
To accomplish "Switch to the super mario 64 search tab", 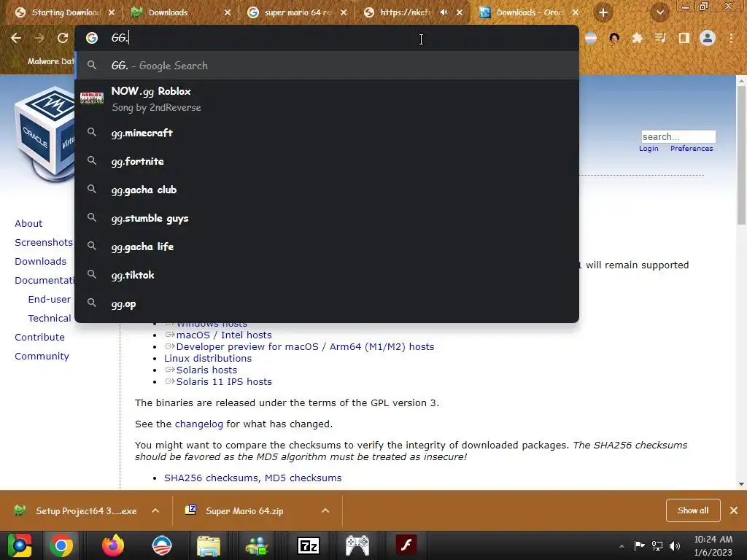I will click(298, 12).
